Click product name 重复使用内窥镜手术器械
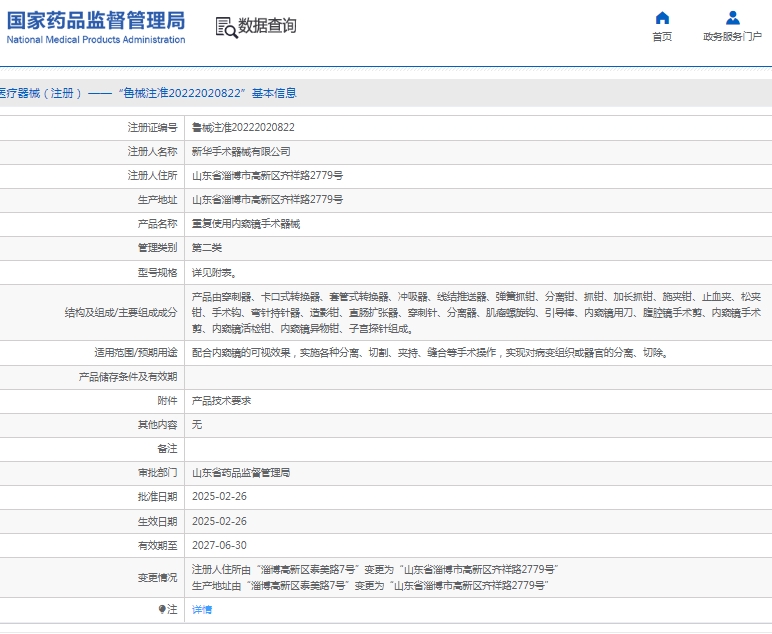 pyautogui.click(x=246, y=224)
